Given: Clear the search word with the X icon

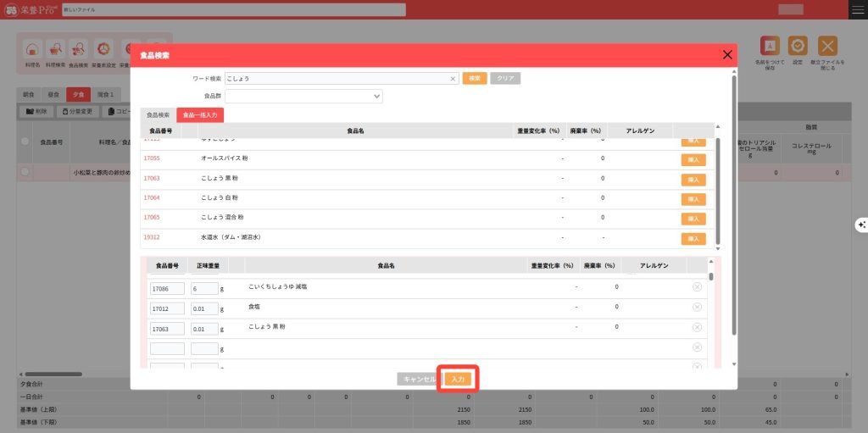Looking at the screenshot, I should tap(453, 78).
